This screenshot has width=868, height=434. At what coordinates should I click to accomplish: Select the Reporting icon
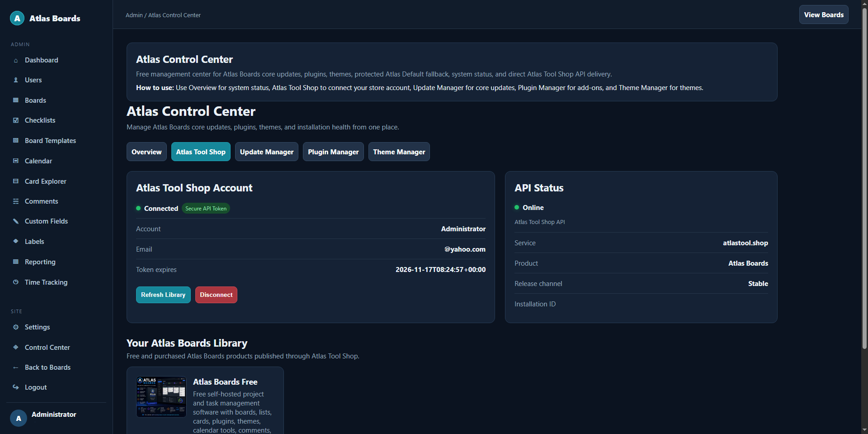tap(16, 262)
